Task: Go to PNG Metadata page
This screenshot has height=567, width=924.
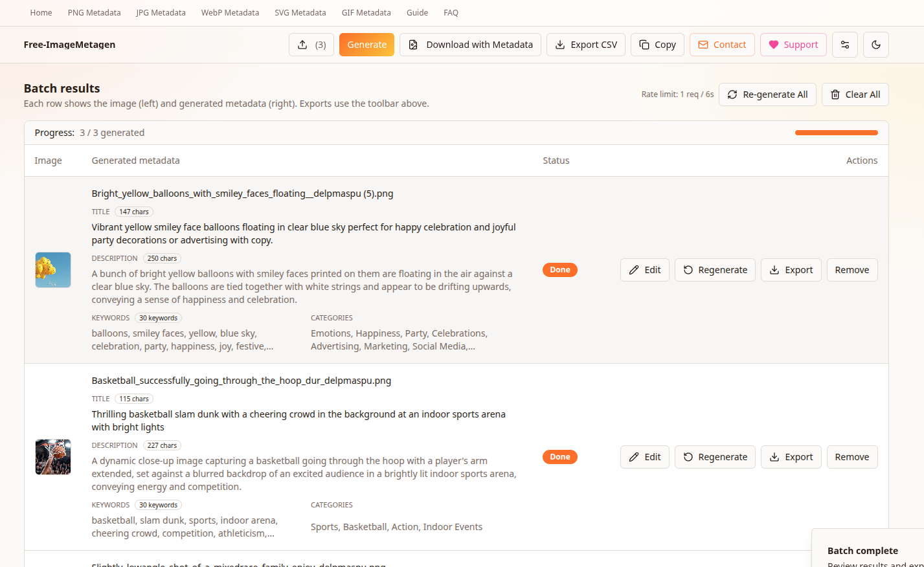Action: point(94,13)
